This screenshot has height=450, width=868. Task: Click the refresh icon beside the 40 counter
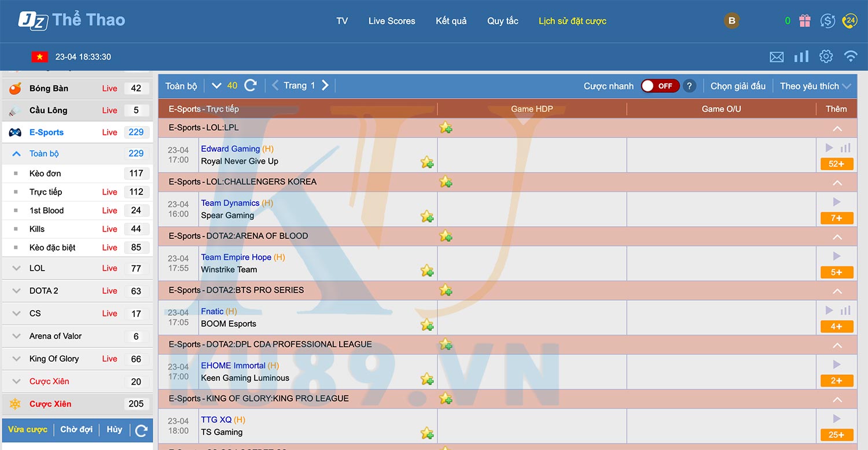coord(251,86)
